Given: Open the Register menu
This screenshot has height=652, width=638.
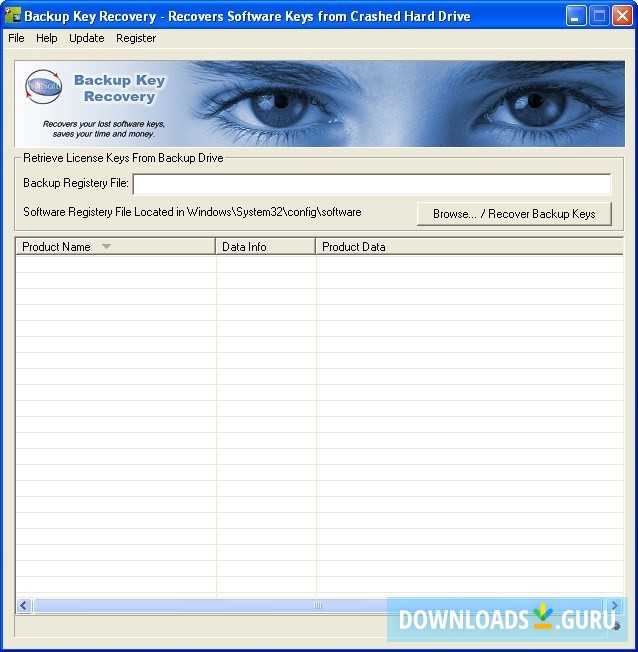Looking at the screenshot, I should pos(136,38).
